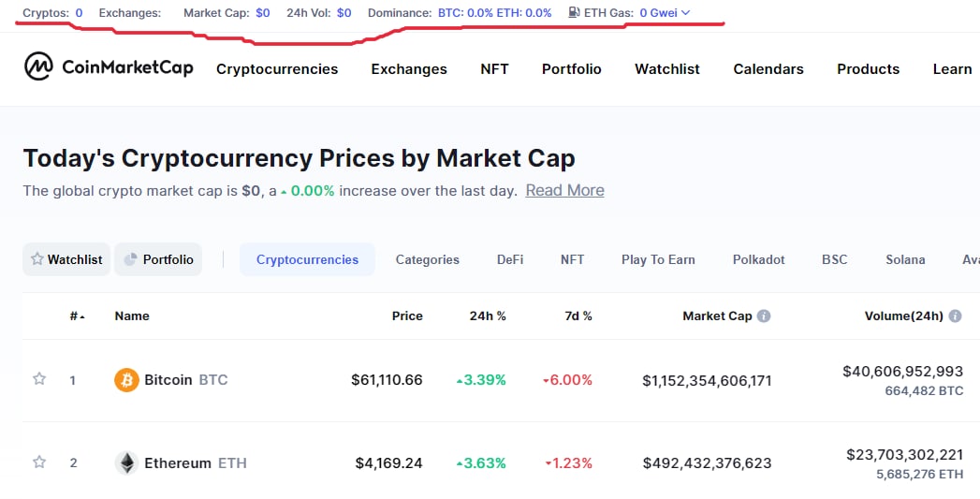Click the Market Cap $0 link

point(262,12)
